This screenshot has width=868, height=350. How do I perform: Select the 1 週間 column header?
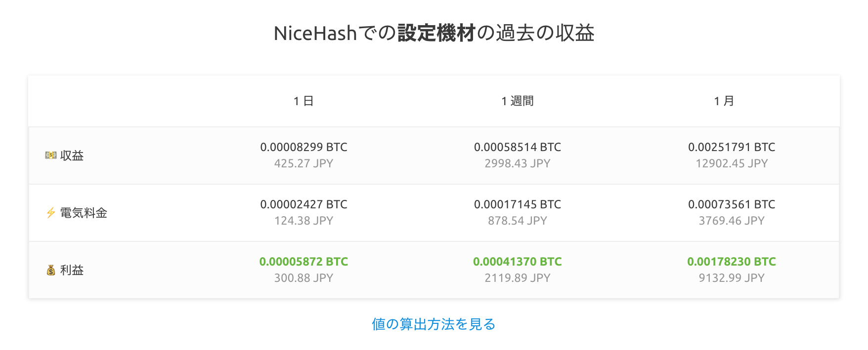pos(517,101)
